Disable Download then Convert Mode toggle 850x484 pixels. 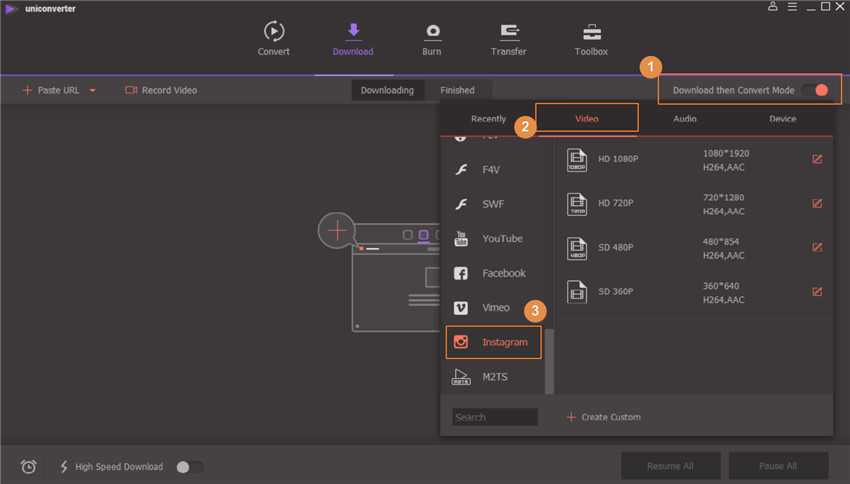815,90
